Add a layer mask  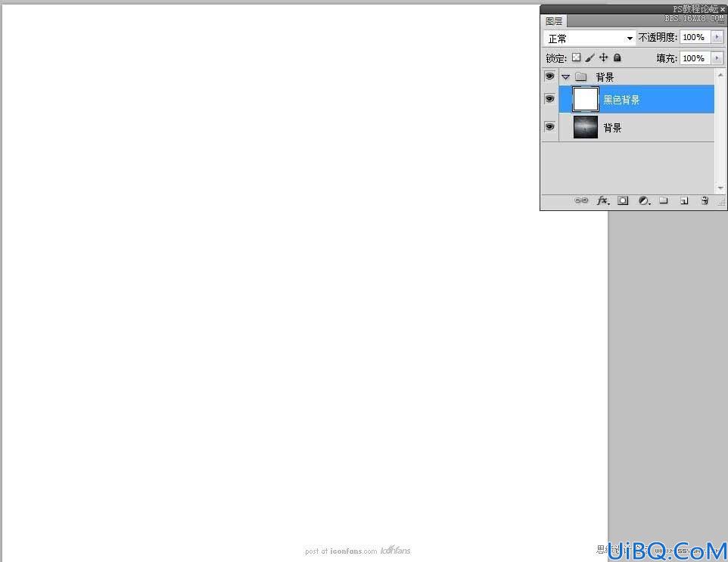(623, 200)
